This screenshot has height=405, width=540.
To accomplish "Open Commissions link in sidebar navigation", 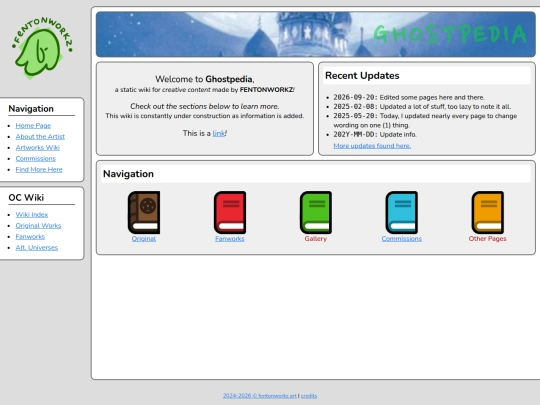I will tap(35, 159).
